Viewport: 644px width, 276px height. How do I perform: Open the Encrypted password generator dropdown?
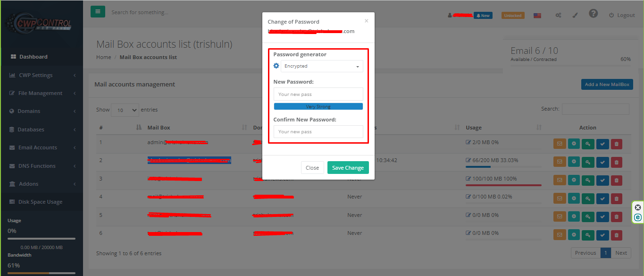322,66
